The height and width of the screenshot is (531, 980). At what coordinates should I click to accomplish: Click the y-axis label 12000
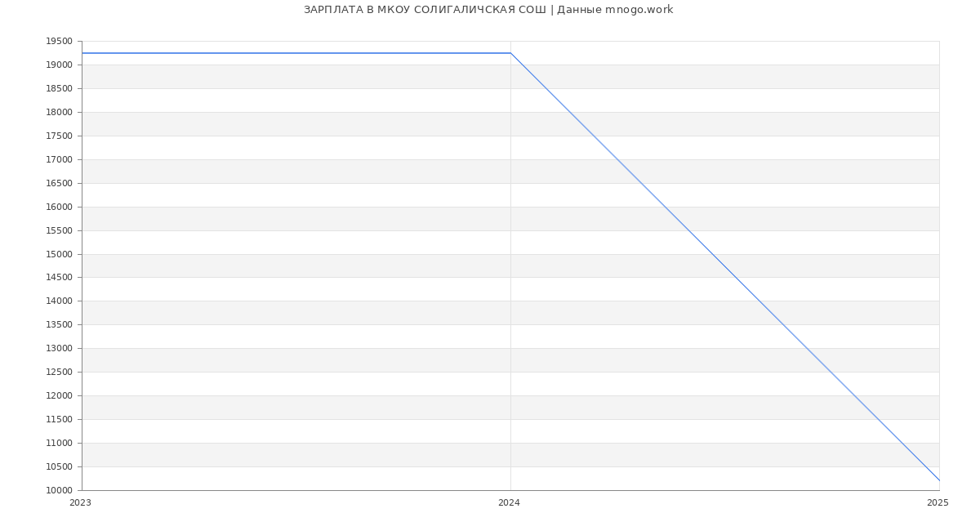(x=60, y=396)
